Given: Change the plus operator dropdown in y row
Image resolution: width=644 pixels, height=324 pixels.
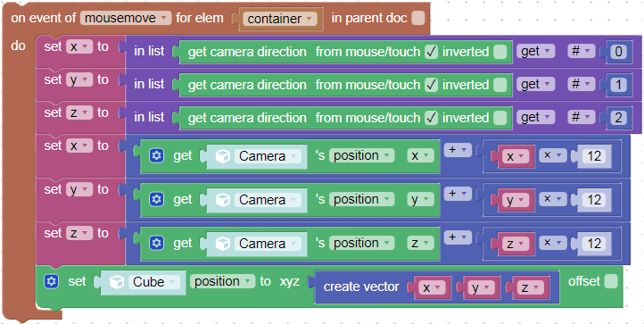Looking at the screenshot, I should click(458, 194).
